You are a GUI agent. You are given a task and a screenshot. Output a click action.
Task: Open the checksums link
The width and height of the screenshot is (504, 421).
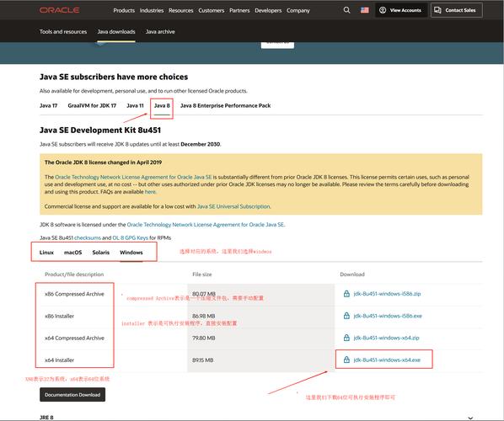point(88,237)
